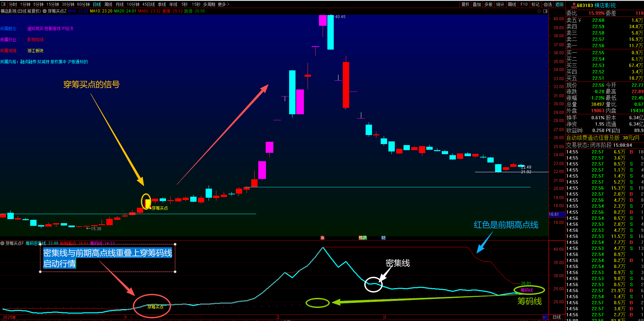
Task: Click the blue scroll box on the time axis
Action: click(545, 317)
